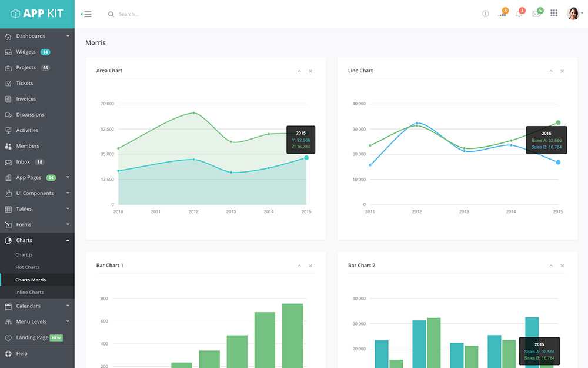This screenshot has height=368, width=588.
Task: Open the Discussions menu label
Action: tap(31, 115)
